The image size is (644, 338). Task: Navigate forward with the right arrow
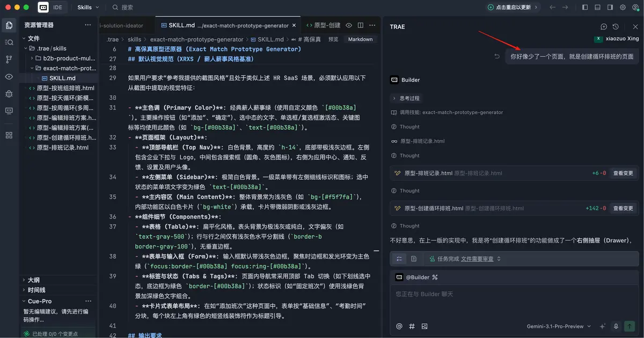pyautogui.click(x=565, y=8)
